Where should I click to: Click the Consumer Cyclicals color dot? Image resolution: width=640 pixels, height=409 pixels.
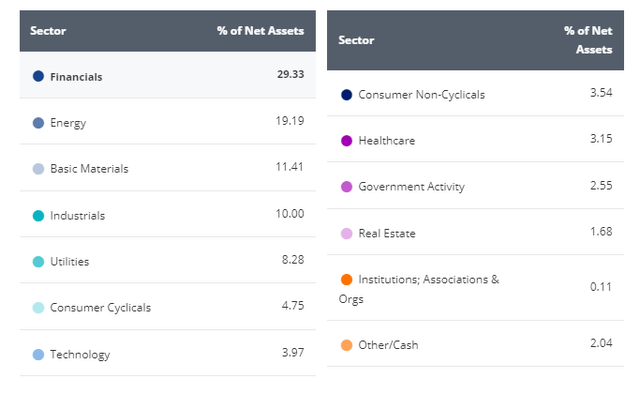click(x=38, y=307)
